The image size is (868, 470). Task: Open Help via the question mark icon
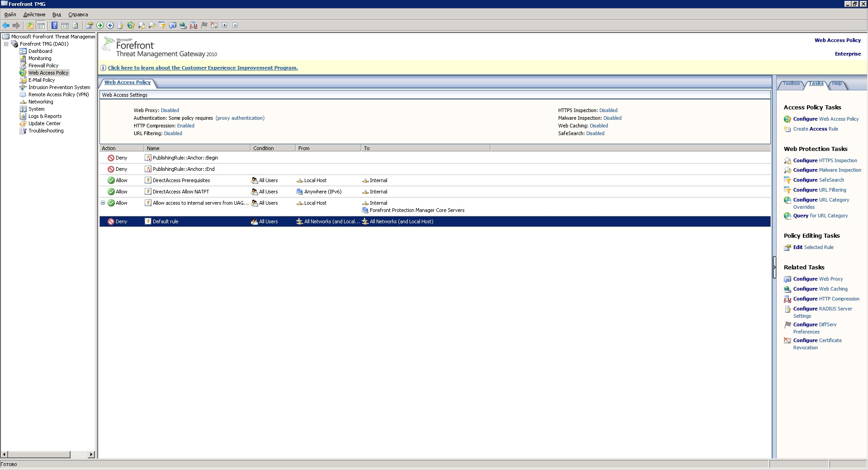coord(54,25)
